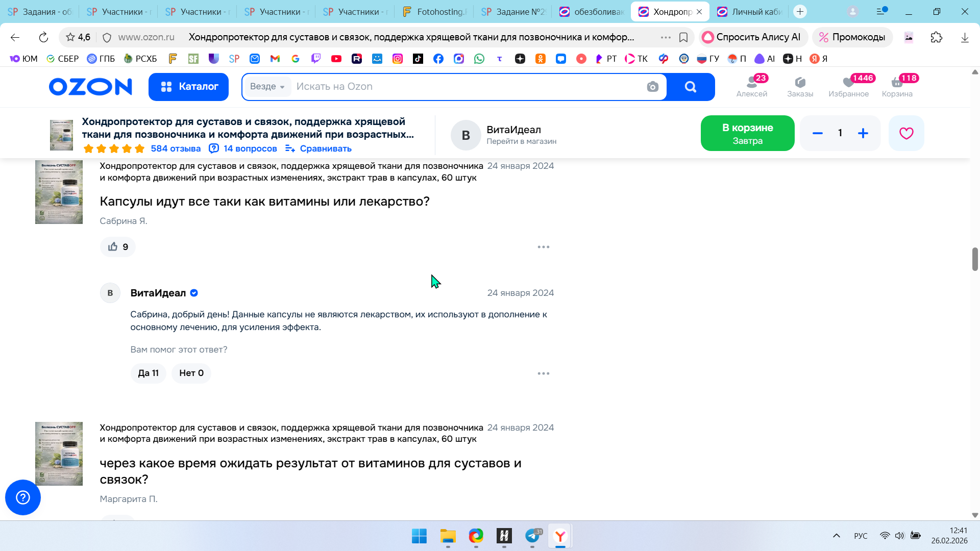Click the thumbs-up like with 9
Image resolution: width=980 pixels, height=551 pixels.
(118, 247)
